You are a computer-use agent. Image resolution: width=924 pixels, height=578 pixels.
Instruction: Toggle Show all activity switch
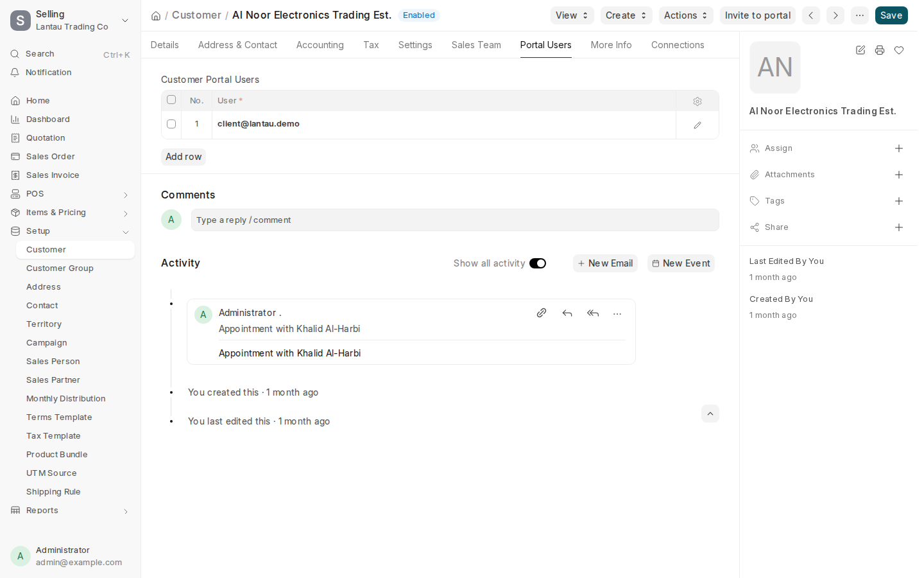click(x=538, y=263)
